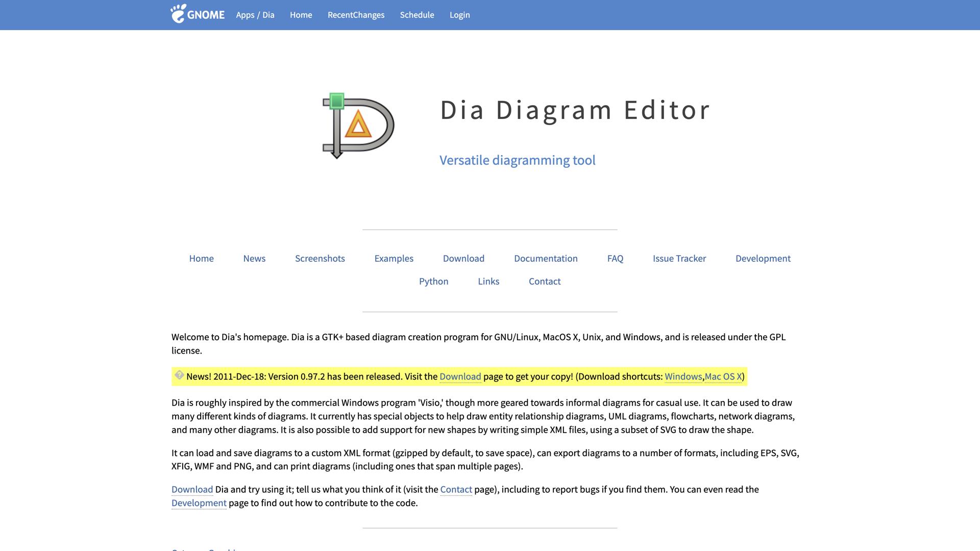Click the news icon beside the announcement
The image size is (980, 551).
tap(179, 375)
